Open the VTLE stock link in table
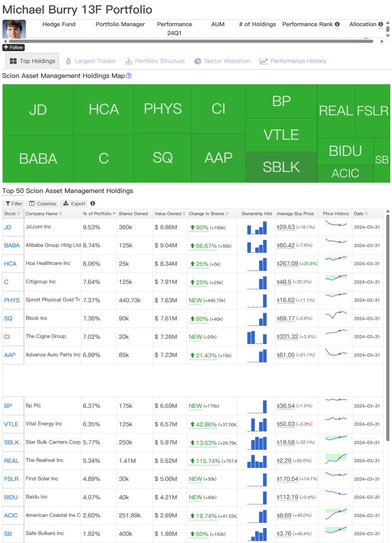Screen dimensions: 392x543 pos(11,424)
